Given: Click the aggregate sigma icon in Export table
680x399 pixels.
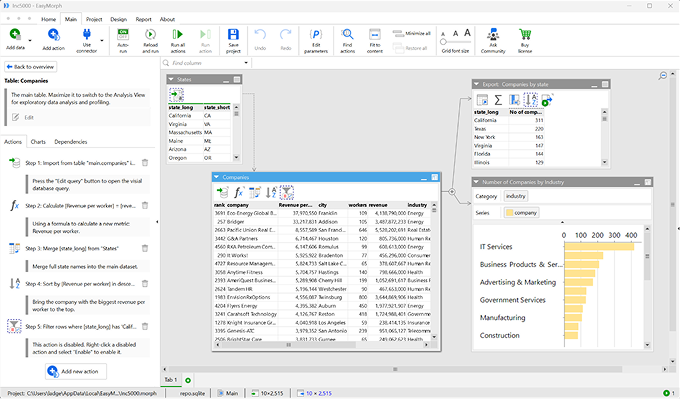Looking at the screenshot, I should click(498, 100).
